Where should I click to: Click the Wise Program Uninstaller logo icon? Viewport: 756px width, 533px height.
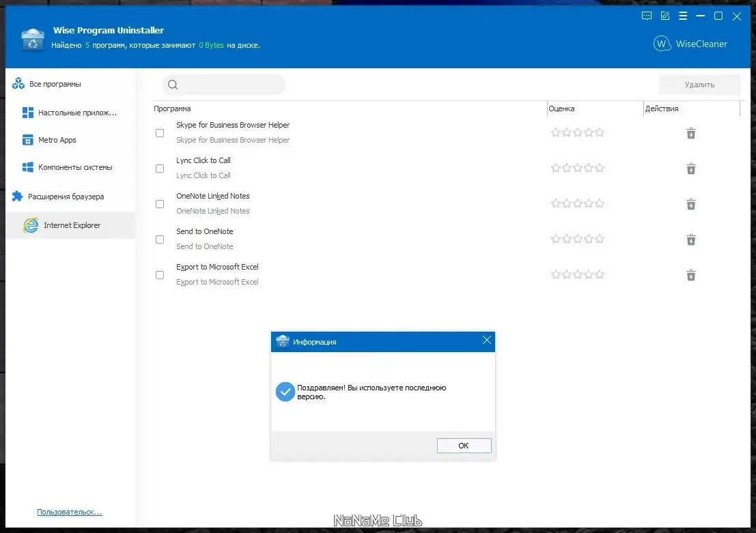click(33, 40)
